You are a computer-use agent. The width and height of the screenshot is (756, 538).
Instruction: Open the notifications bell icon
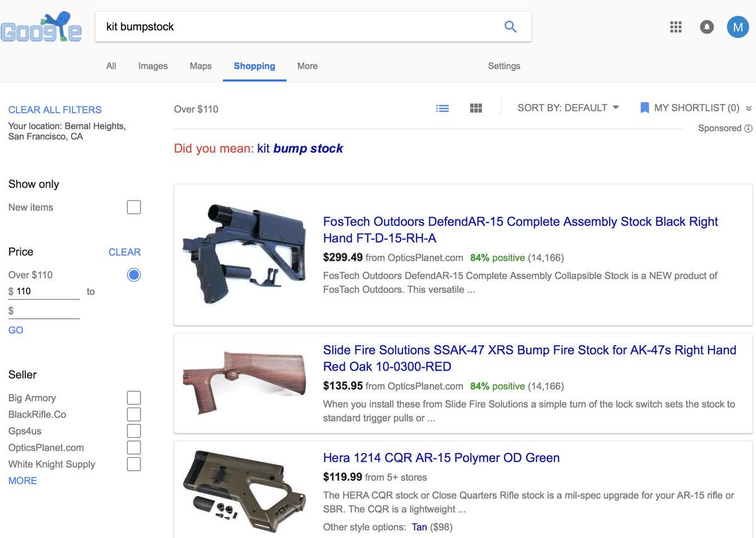[707, 27]
